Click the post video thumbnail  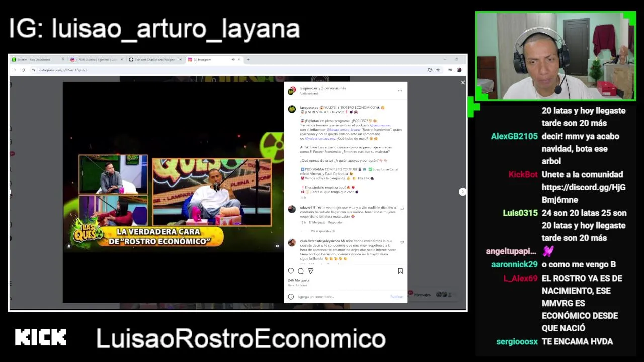tap(173, 193)
